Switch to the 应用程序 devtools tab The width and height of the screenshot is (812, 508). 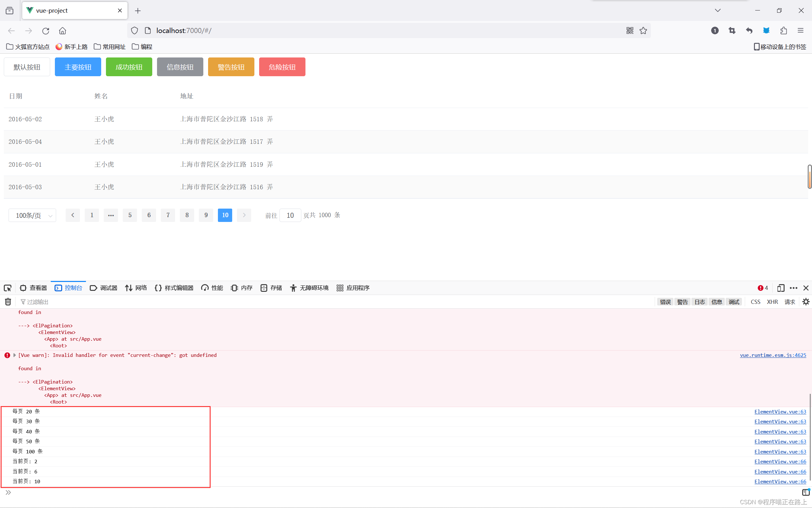353,288
